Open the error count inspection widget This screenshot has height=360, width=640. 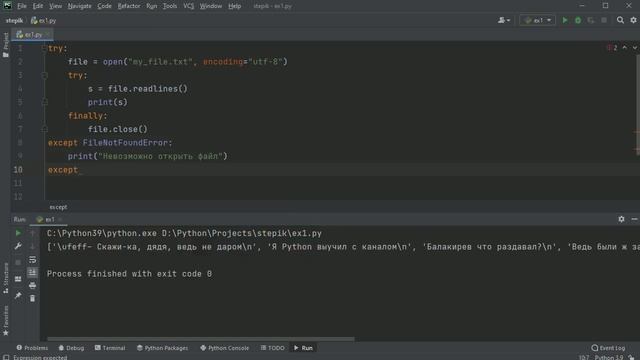tap(612, 48)
